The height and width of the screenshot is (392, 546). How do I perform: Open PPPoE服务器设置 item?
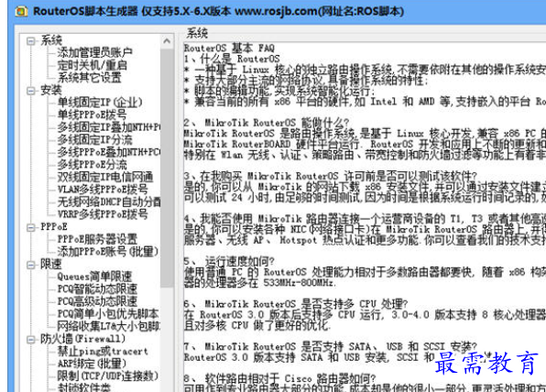click(97, 239)
